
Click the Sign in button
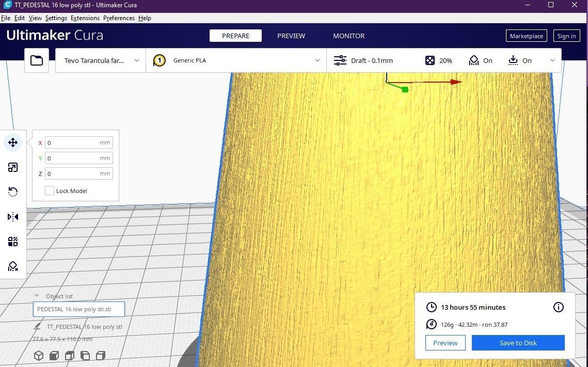coord(566,36)
